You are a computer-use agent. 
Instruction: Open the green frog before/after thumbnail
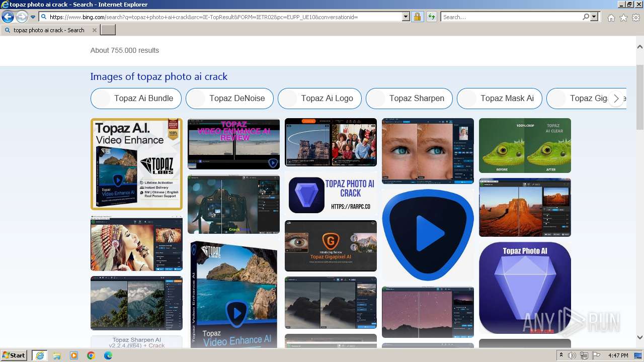525,146
